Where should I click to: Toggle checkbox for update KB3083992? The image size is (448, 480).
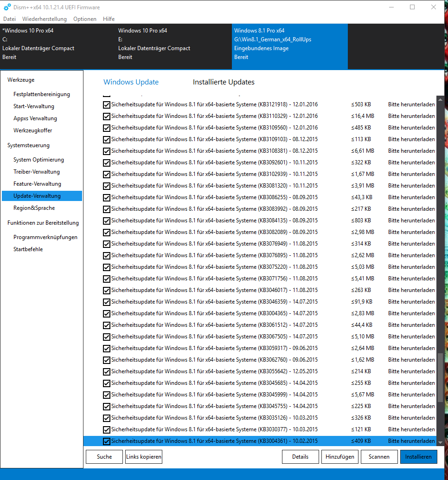click(x=106, y=209)
